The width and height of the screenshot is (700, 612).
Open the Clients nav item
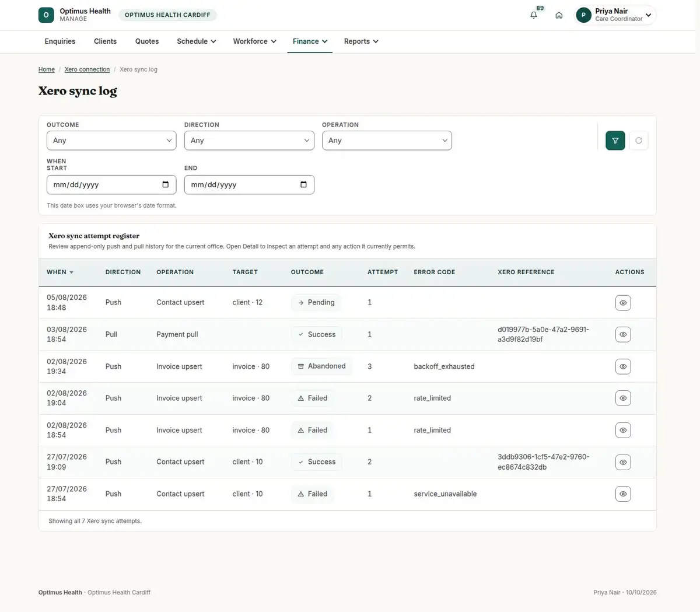click(x=105, y=41)
